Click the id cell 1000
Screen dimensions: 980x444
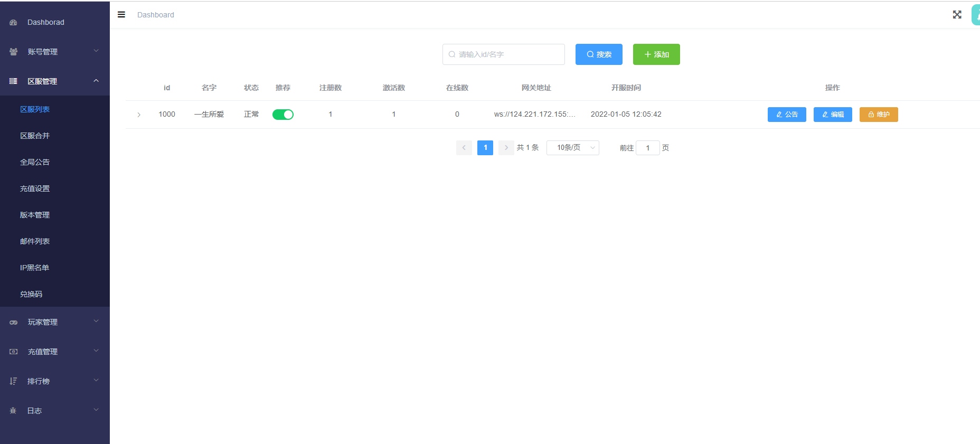(167, 114)
